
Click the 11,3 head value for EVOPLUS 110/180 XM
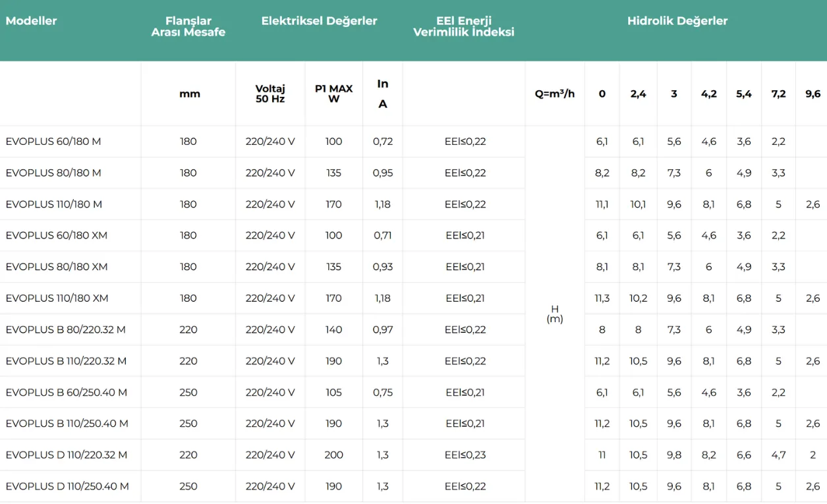click(602, 298)
